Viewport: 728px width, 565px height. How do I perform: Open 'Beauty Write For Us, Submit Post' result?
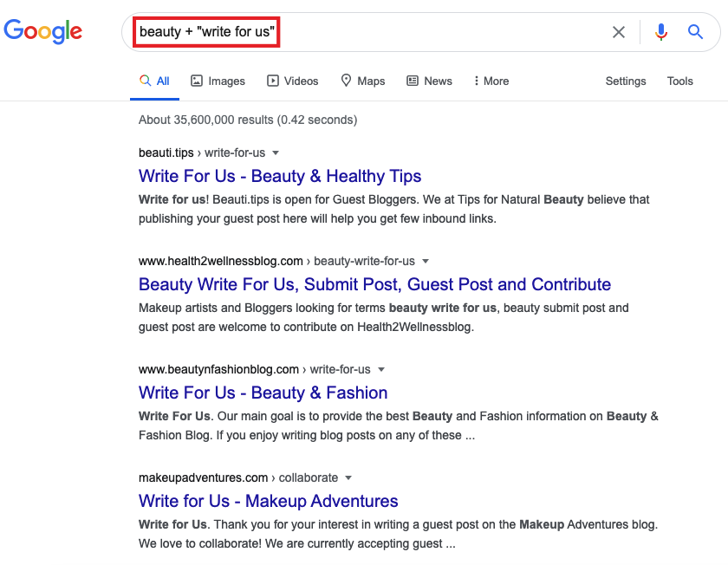click(x=374, y=284)
